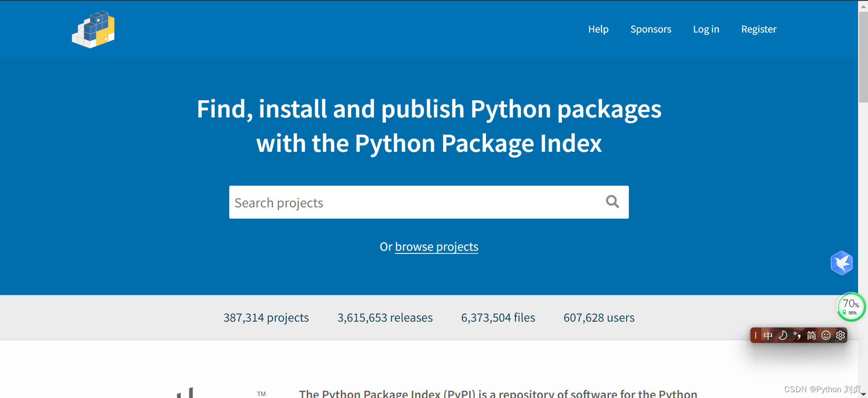Open the blue bird floating assistant icon
Viewport: 868px width, 398px height.
841,262
